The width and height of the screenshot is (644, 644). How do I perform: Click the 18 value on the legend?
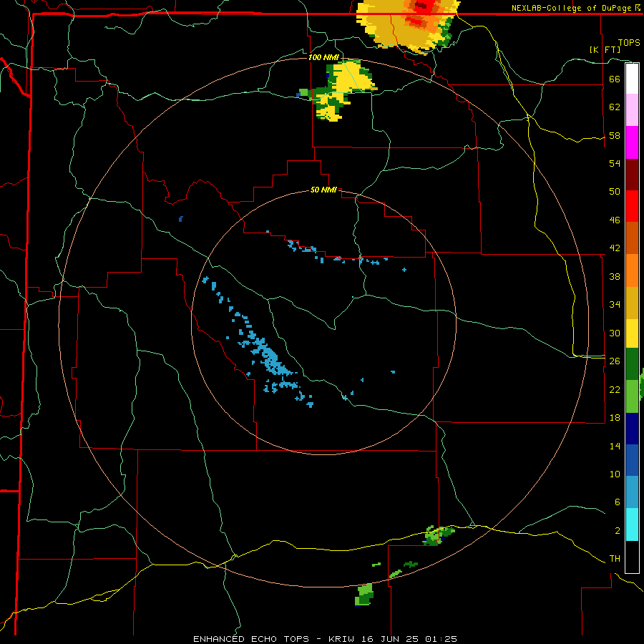[615, 418]
